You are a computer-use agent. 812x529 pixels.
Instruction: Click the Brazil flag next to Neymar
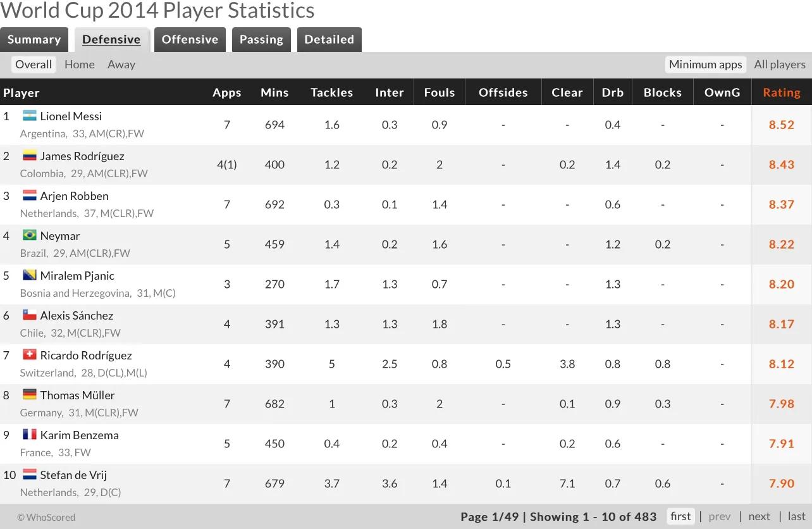tap(29, 235)
